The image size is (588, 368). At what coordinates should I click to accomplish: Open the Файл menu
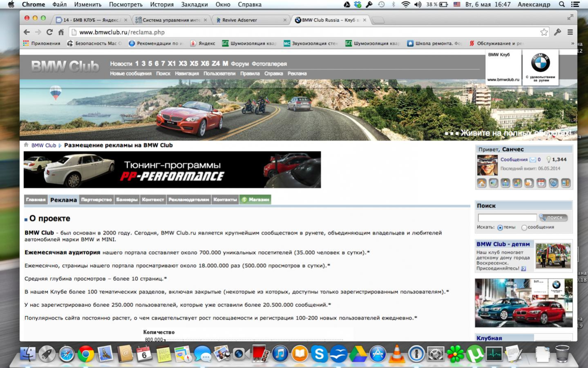59,5
